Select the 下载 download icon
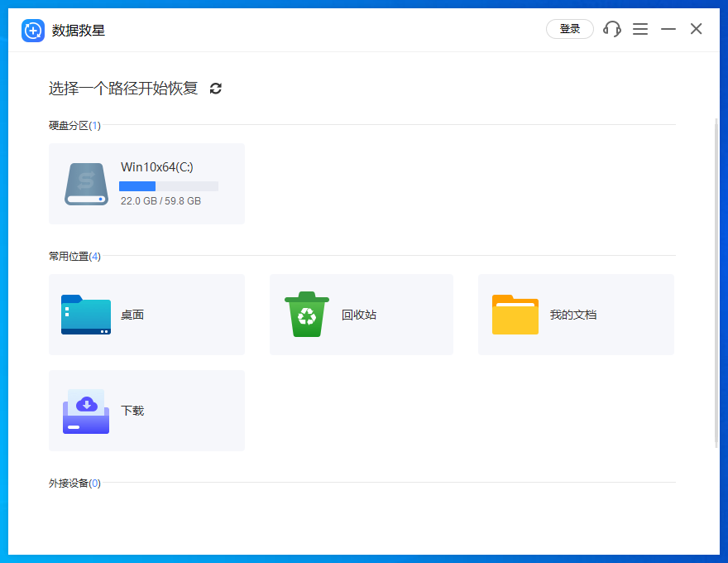Image resolution: width=728 pixels, height=563 pixels. pos(86,411)
